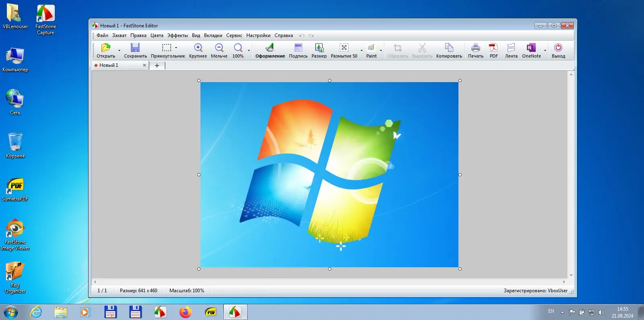Open the Эффекты menu
Viewport: 644px width, 320px height.
178,35
